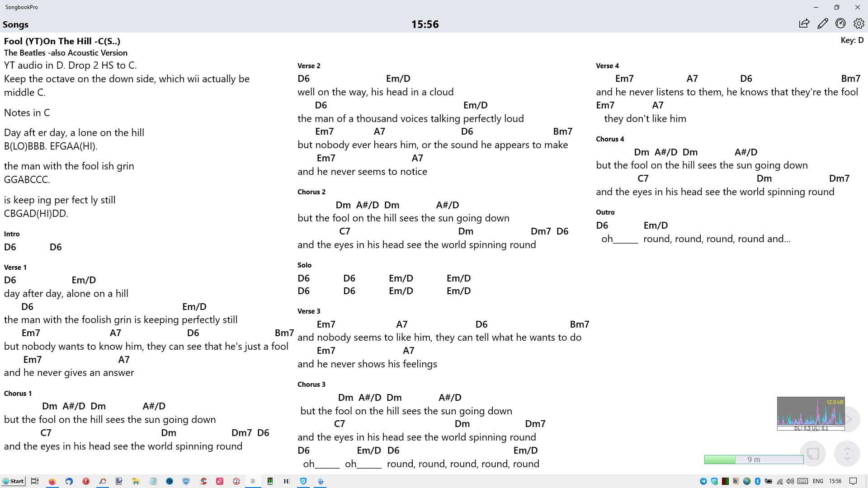
Task: Open the CCleaner taskbar icon
Action: pos(203,481)
